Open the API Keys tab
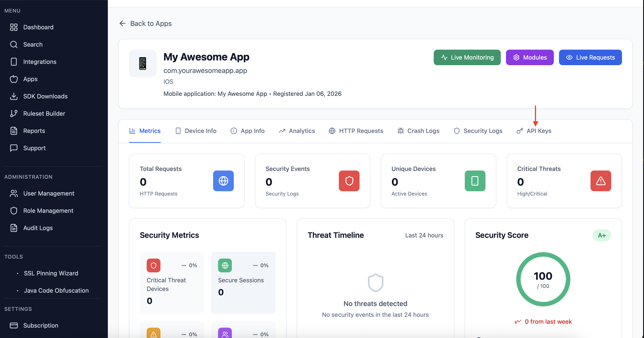The width and height of the screenshot is (644, 338). 534,131
